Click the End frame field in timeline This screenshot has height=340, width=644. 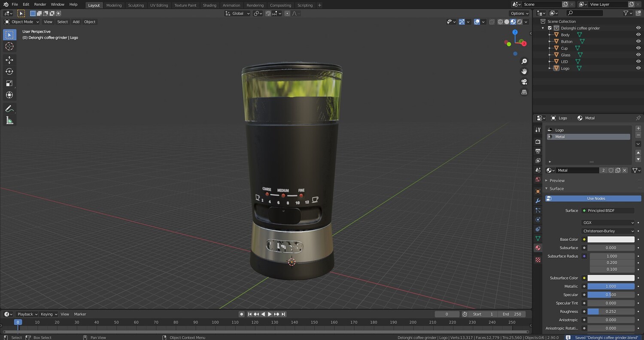click(512, 314)
